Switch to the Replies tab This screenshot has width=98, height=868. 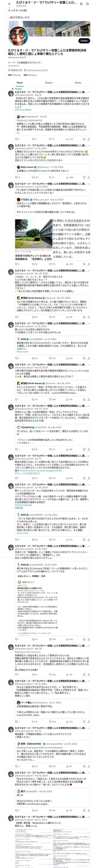pos(49,83)
